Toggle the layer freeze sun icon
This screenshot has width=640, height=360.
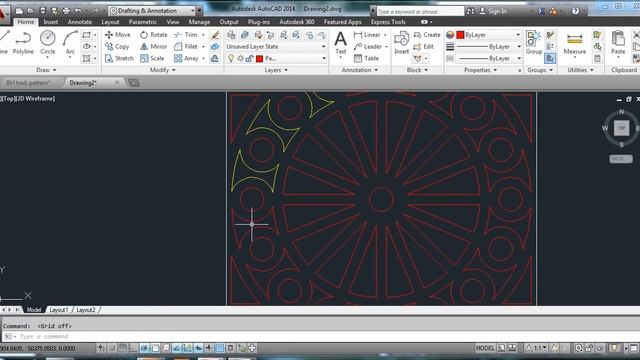click(240, 59)
